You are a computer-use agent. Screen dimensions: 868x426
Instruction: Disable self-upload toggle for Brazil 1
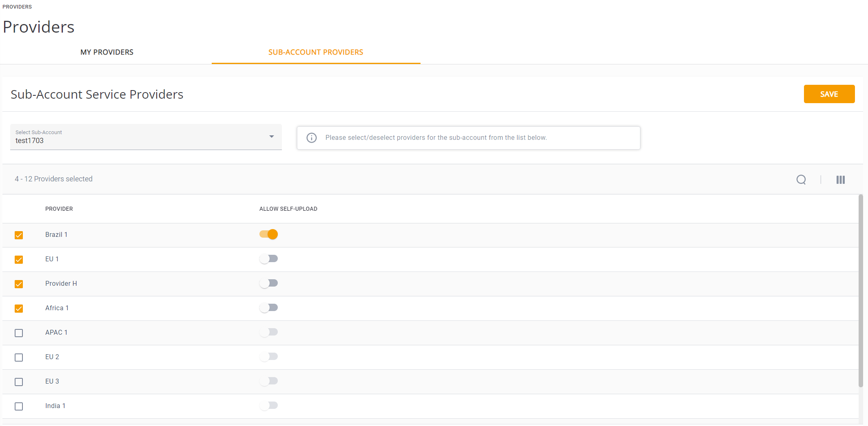269,234
